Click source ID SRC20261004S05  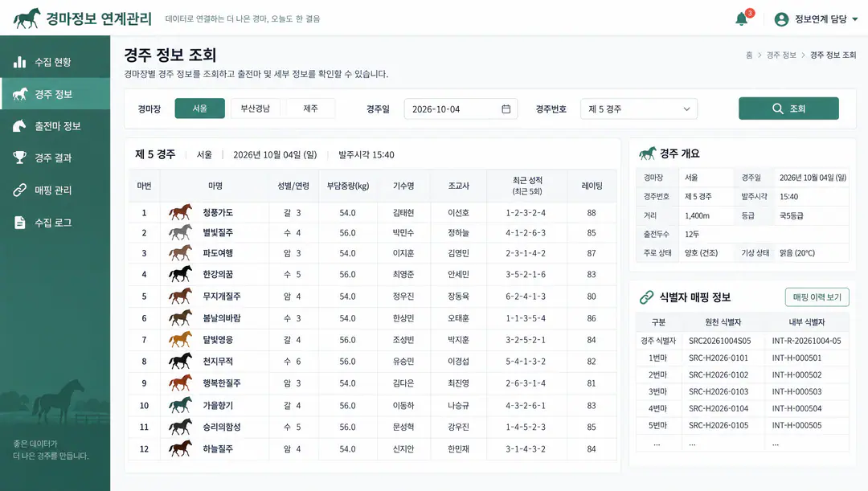point(719,341)
